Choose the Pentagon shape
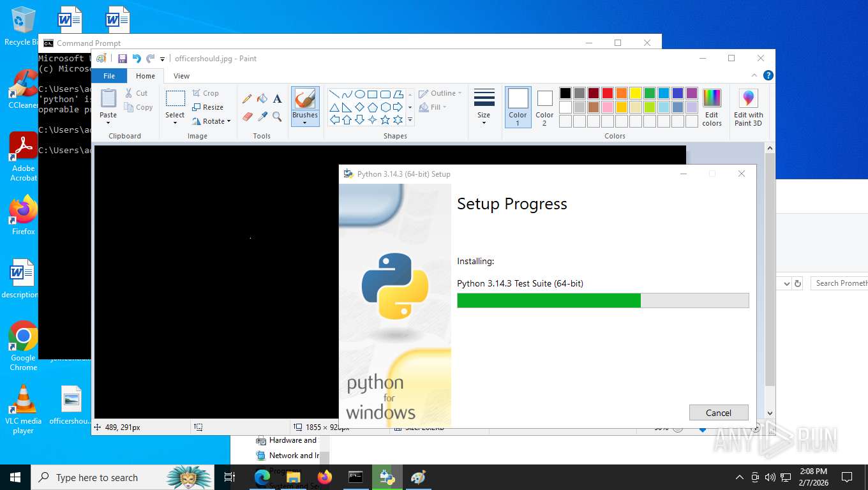Screen dimensions: 868x490 point(372,107)
